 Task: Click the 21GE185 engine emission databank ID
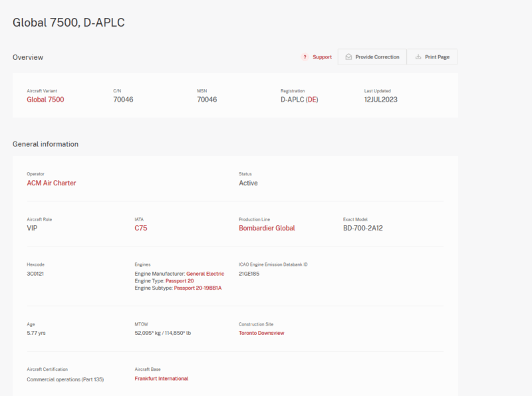coord(250,274)
